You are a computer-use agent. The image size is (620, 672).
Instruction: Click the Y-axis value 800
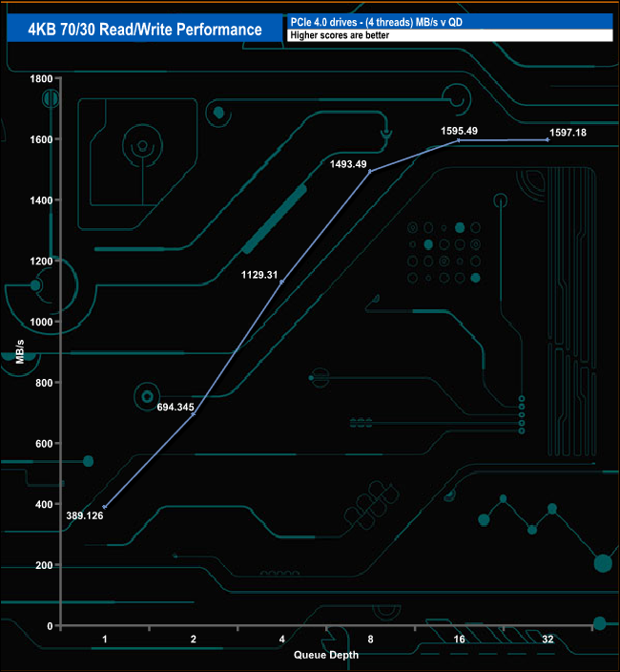pos(44,383)
